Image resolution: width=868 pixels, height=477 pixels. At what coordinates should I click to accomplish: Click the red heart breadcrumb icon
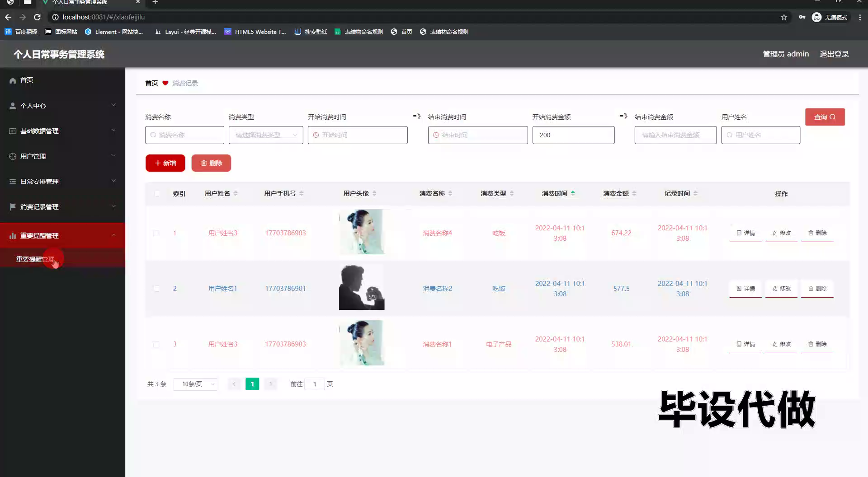point(165,83)
